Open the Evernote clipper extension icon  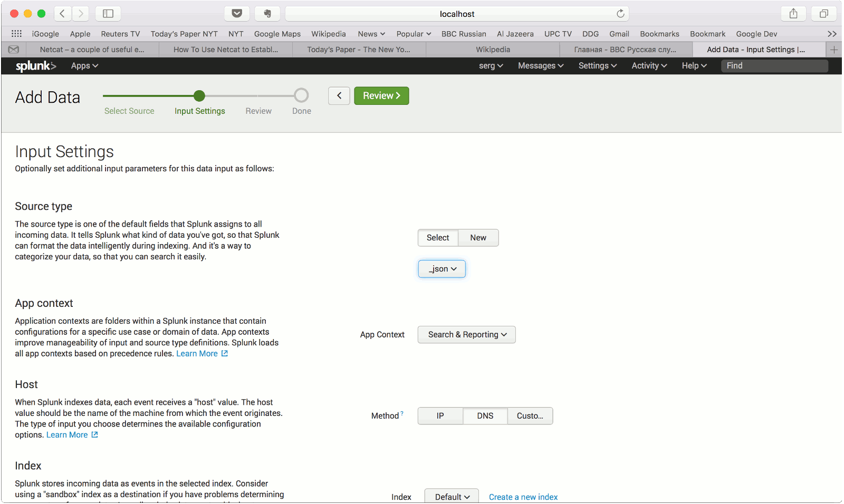click(x=267, y=14)
